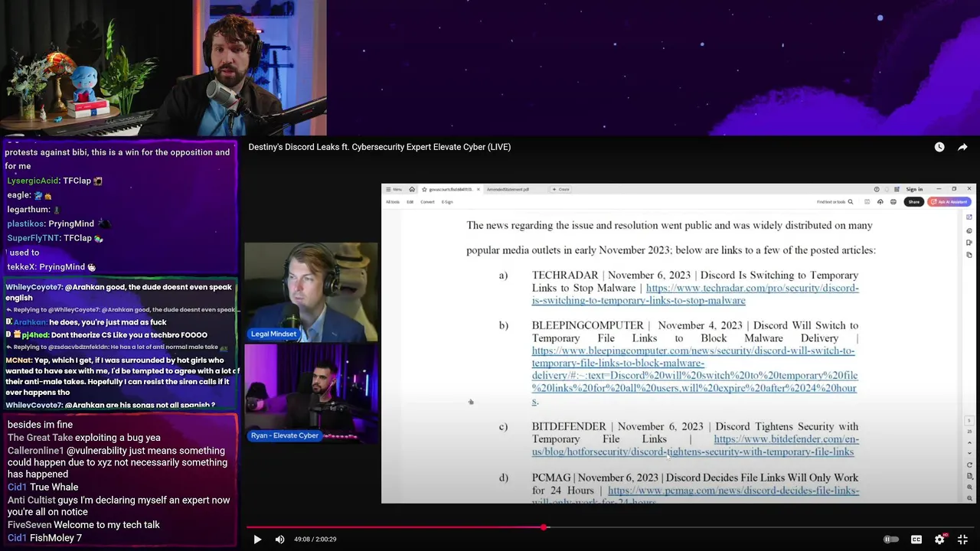Open the techradar.com article link
980x551 pixels.
[x=695, y=294]
